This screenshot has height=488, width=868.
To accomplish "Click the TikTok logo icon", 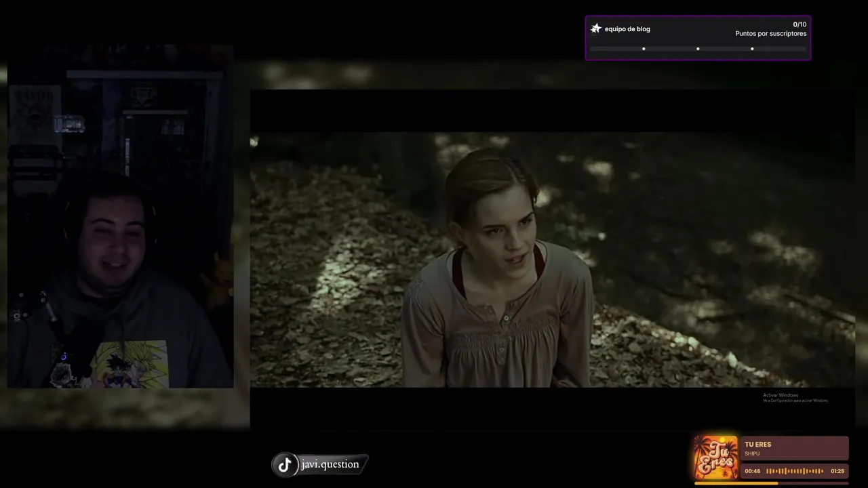I will point(285,465).
